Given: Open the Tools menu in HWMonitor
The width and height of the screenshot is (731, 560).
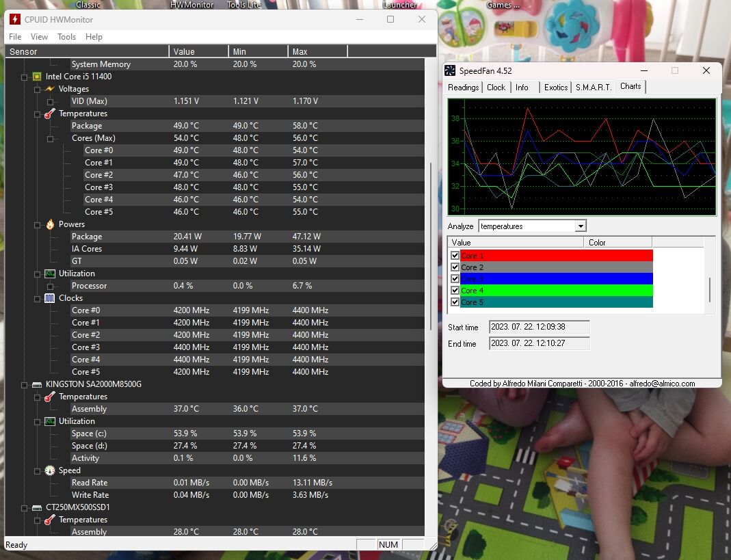Looking at the screenshot, I should click(x=66, y=37).
